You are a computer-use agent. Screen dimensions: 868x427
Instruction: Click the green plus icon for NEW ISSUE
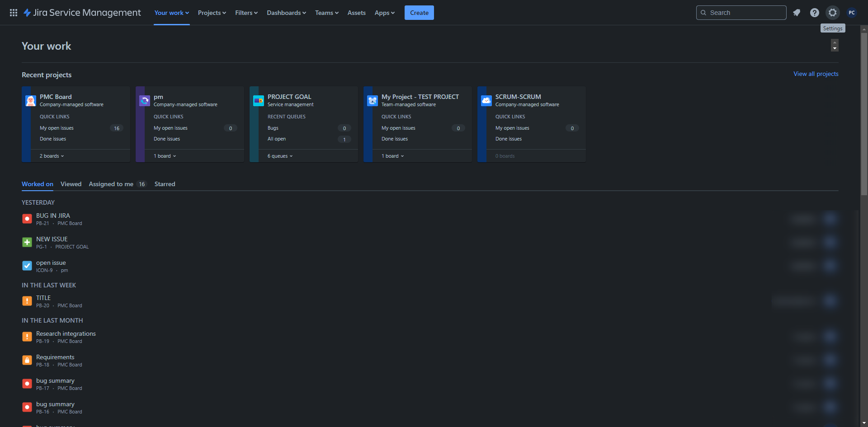tap(27, 243)
